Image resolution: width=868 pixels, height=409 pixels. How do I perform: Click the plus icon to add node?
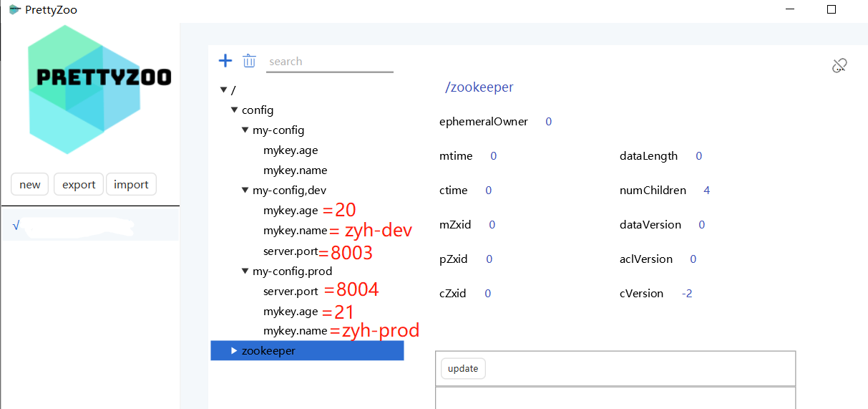pyautogui.click(x=225, y=61)
